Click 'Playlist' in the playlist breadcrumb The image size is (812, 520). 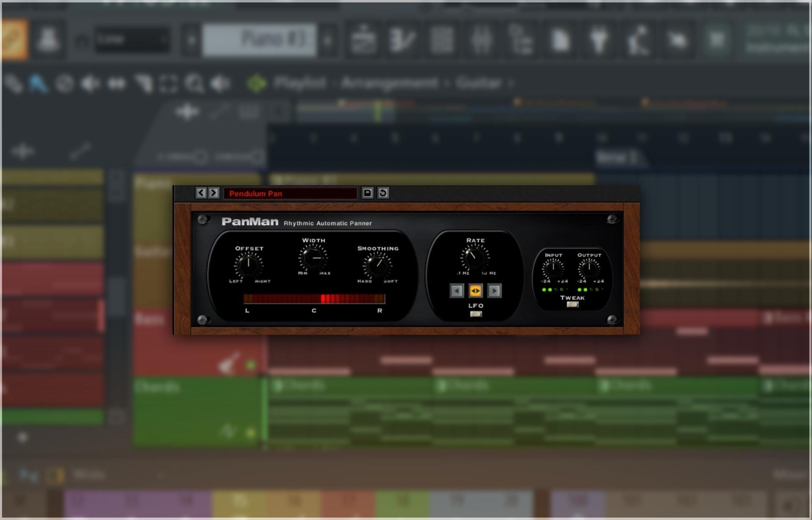[300, 83]
